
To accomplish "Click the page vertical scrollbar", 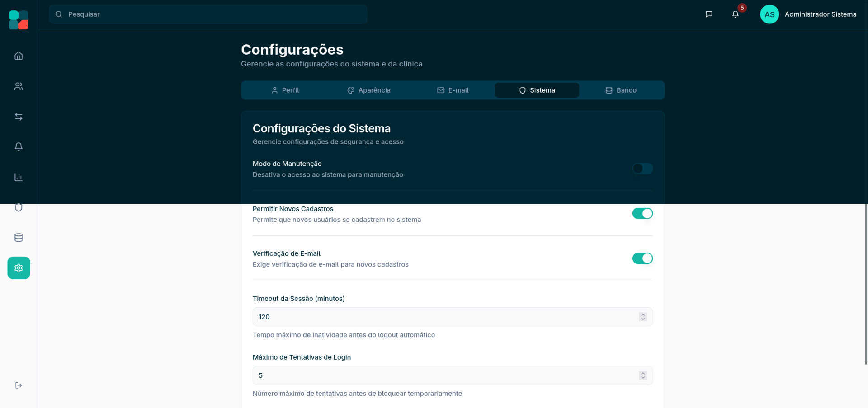I will (x=865, y=284).
